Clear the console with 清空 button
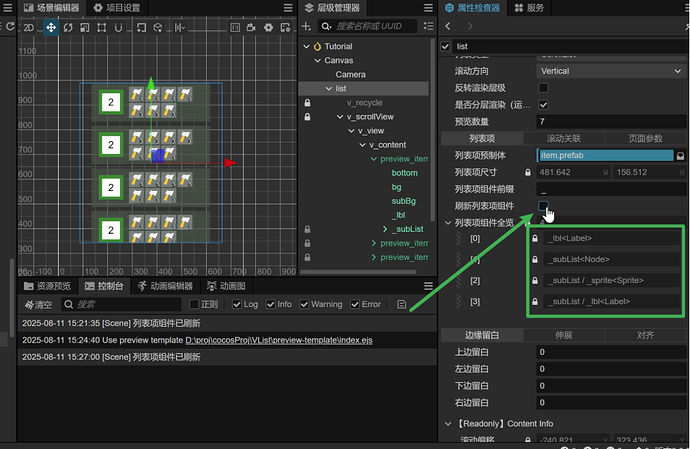 point(39,304)
